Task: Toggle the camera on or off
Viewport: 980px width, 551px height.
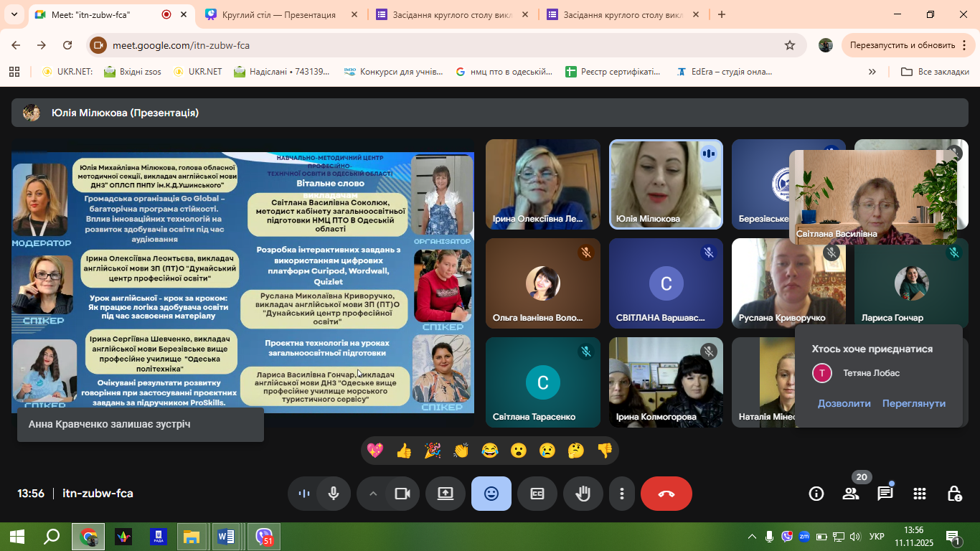Action: pyautogui.click(x=402, y=494)
